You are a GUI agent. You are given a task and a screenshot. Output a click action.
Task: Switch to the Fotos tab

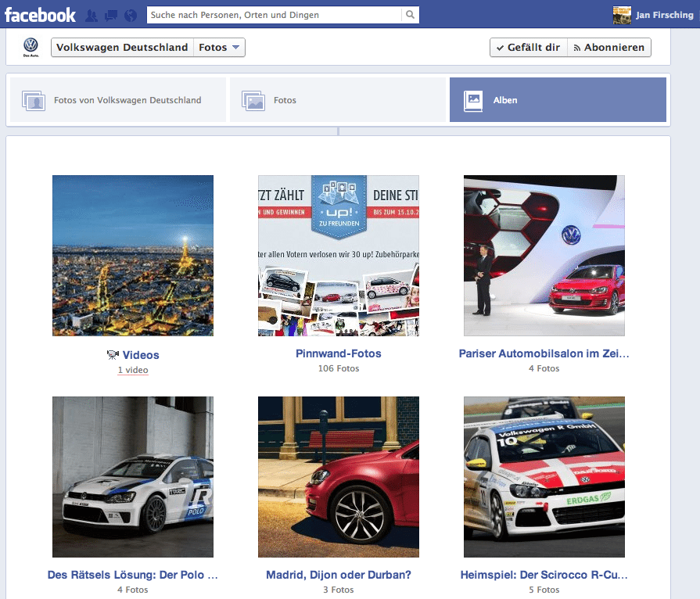[338, 99]
